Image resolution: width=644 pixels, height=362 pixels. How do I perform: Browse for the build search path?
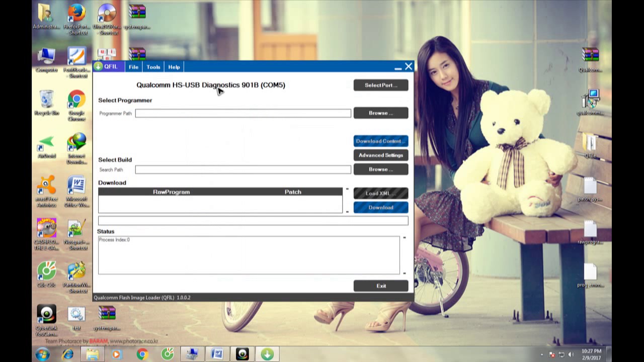(x=381, y=169)
